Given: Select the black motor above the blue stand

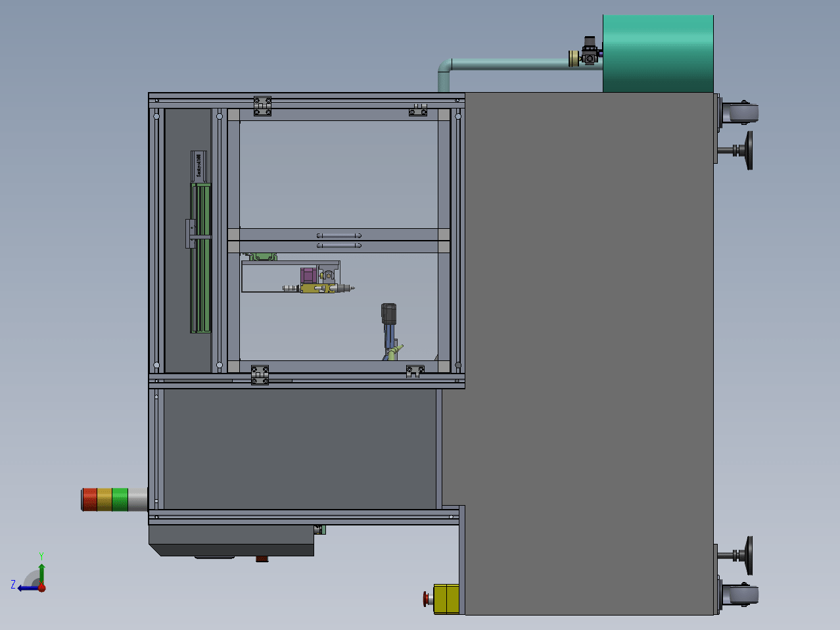Looking at the screenshot, I should coord(388,314).
